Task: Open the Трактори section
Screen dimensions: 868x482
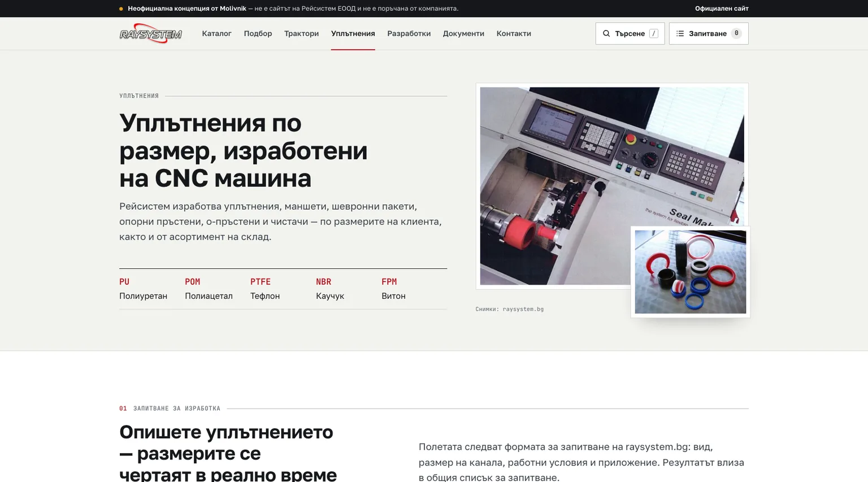Action: coord(301,33)
